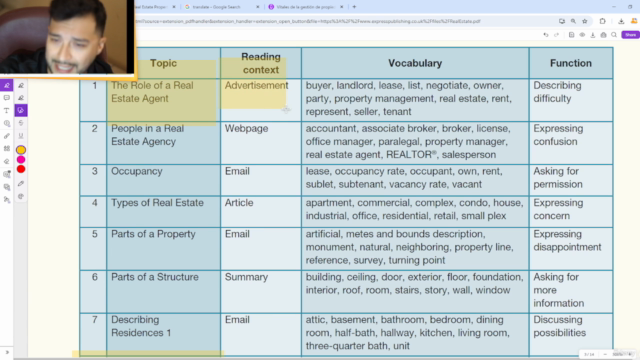Print the document using printer icon
The height and width of the screenshot is (360, 640).
(x=603, y=35)
